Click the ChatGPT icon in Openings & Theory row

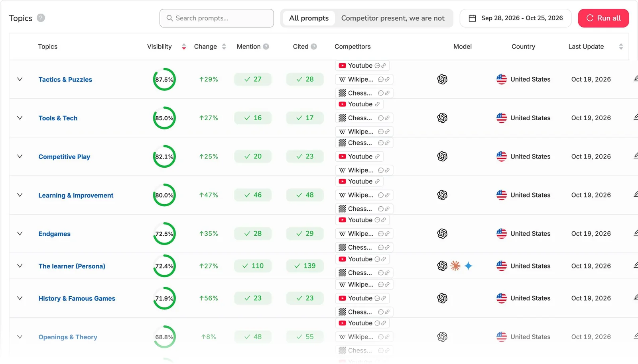pyautogui.click(x=442, y=337)
